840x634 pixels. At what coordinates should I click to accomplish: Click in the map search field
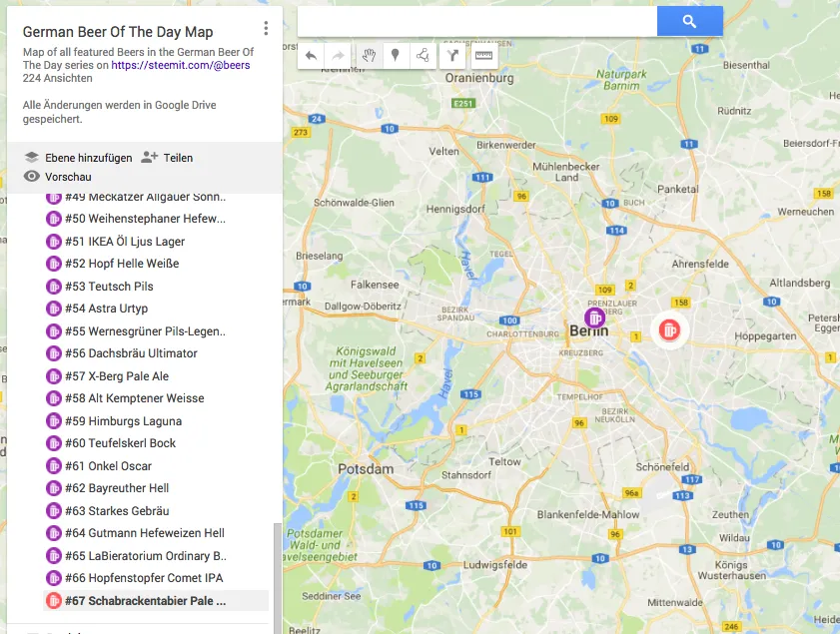(477, 21)
